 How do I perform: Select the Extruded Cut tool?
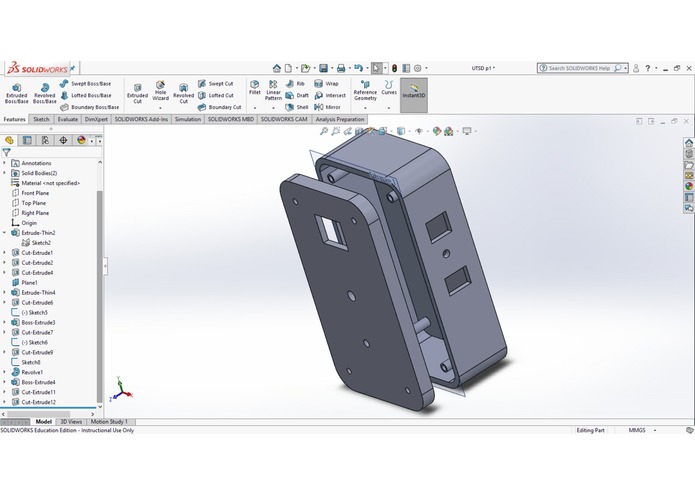[137, 93]
